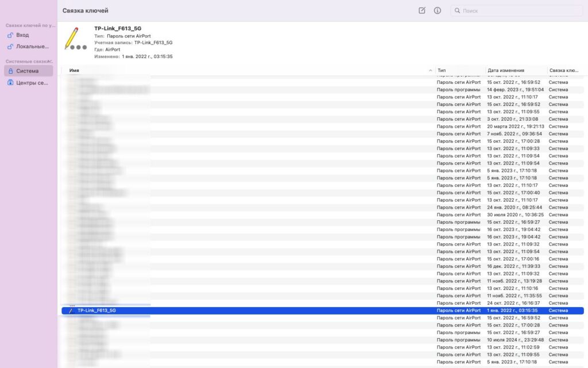Click Пароль программы type in 14 февр. 2023 row
588x368 pixels.
tap(458, 90)
